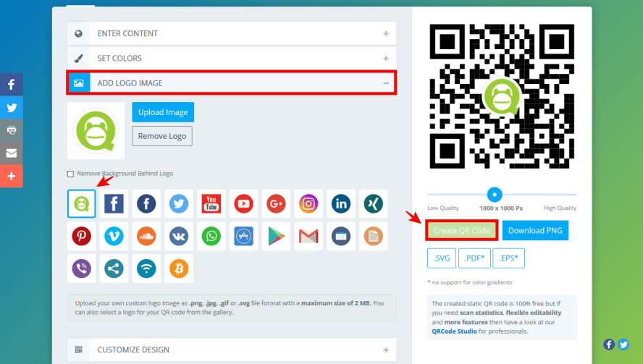The image size is (643, 364).
Task: Select the calendar event logo
Action: [341, 236]
